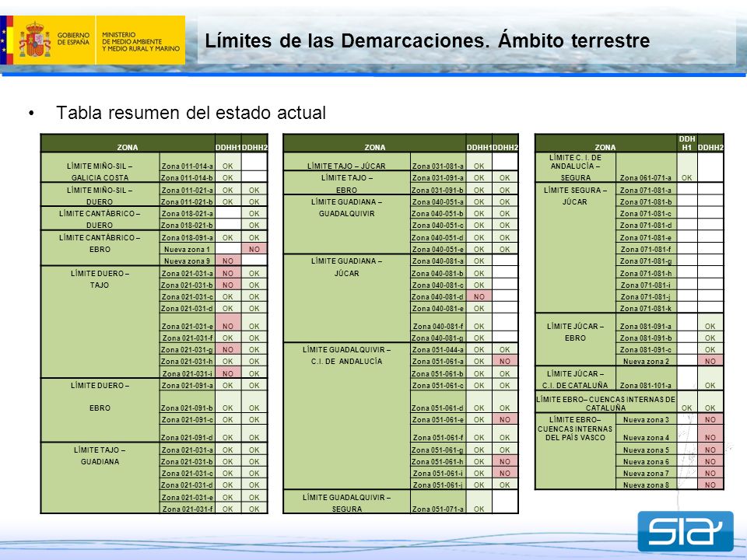Select 'LÍMITE GUADIANA – JÚCAR' cell
The width and height of the screenshot is (747, 560).
347,298
